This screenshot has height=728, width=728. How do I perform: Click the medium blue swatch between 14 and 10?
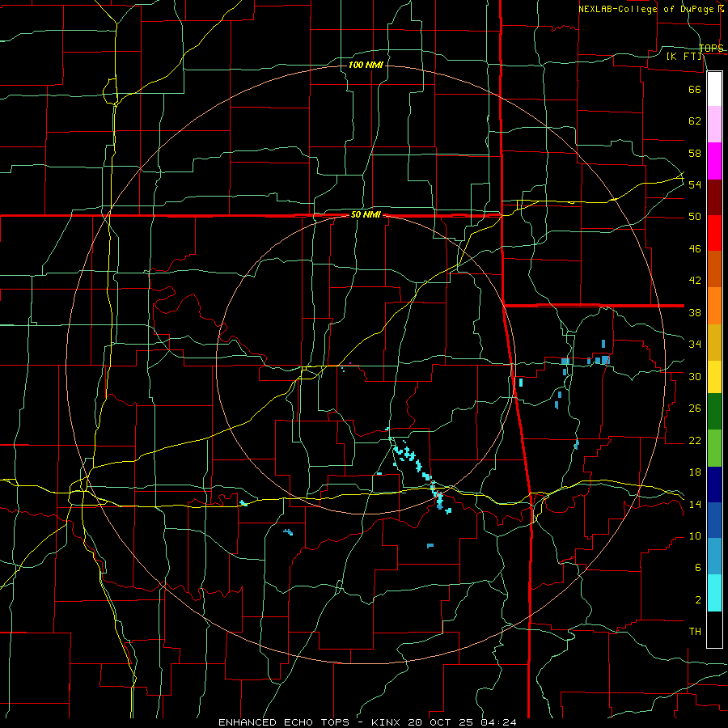point(714,520)
